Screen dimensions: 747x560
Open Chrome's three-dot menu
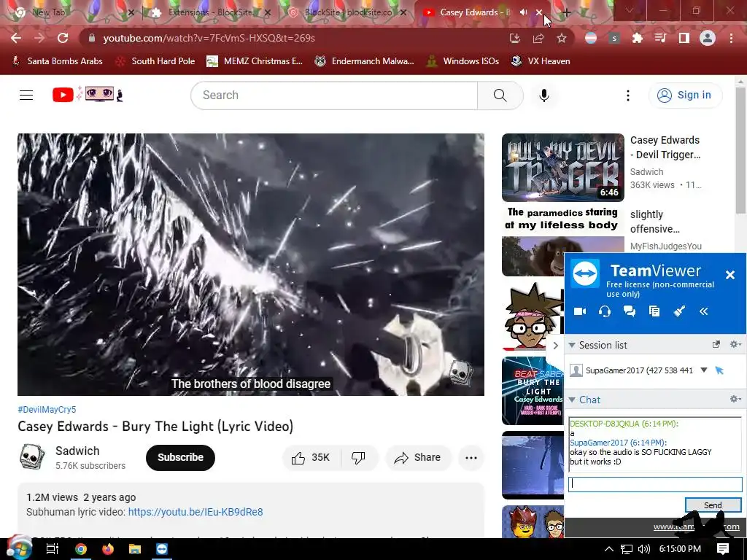[x=731, y=38]
